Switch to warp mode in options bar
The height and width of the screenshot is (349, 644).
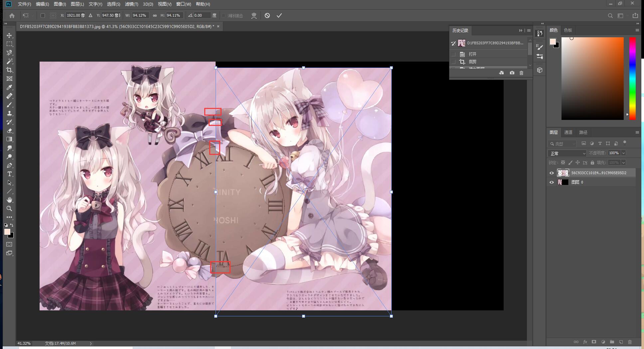254,15
